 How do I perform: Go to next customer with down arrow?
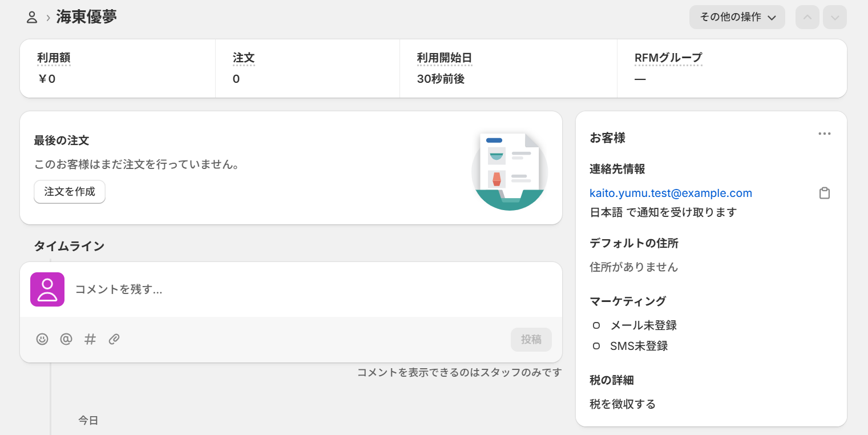point(835,17)
